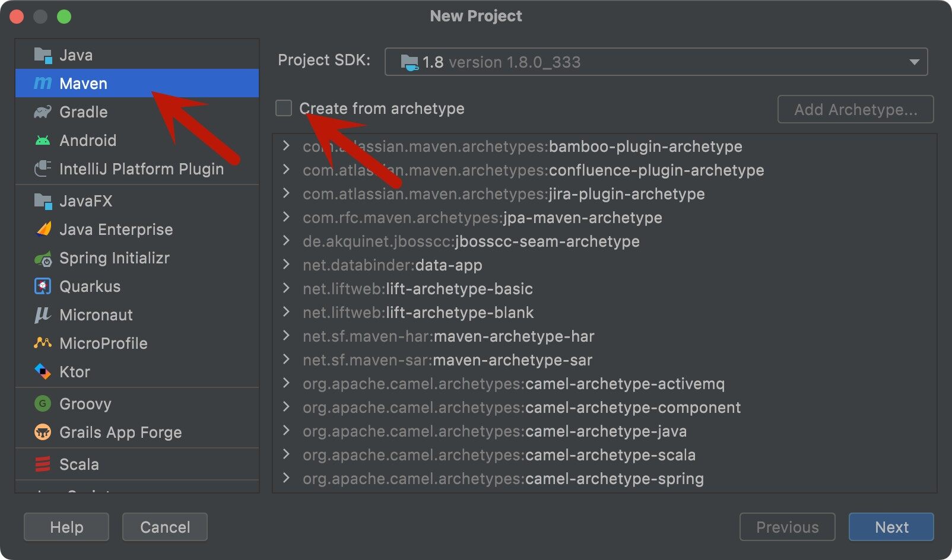952x560 pixels.
Task: Select the Android robot icon
Action: [x=43, y=141]
